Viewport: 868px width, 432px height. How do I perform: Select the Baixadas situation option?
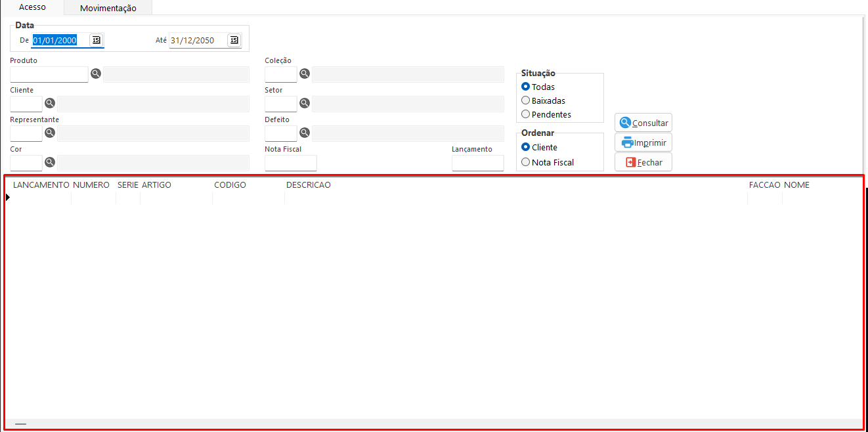[x=525, y=100]
